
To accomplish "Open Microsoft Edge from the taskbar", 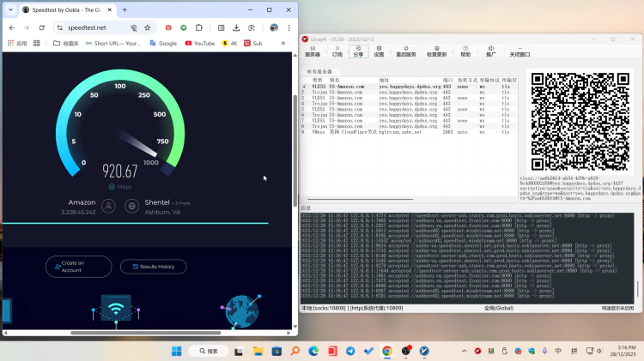I will [x=313, y=352].
